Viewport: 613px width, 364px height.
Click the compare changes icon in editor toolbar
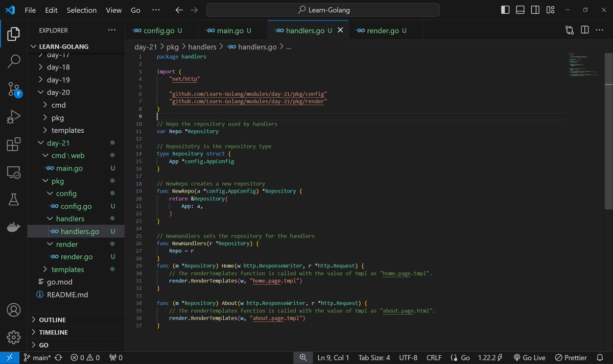570,30
